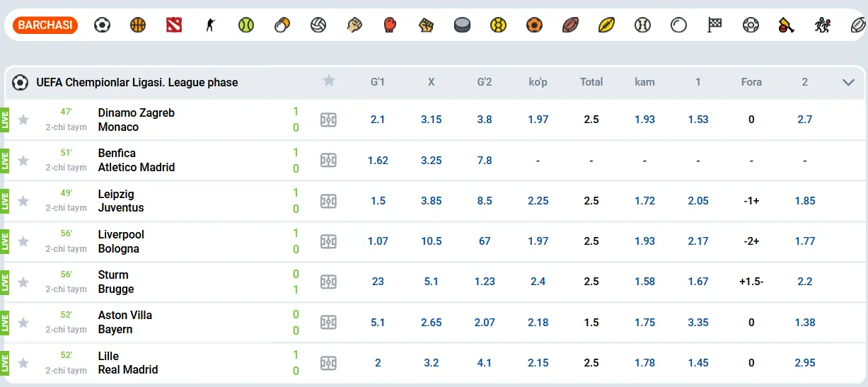Star the Leipzig vs Juventus match
Screen dimensions: 868x387
23,201
